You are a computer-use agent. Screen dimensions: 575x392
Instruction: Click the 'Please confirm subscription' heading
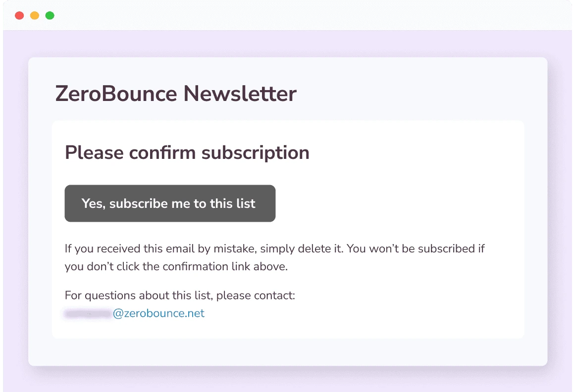click(187, 152)
